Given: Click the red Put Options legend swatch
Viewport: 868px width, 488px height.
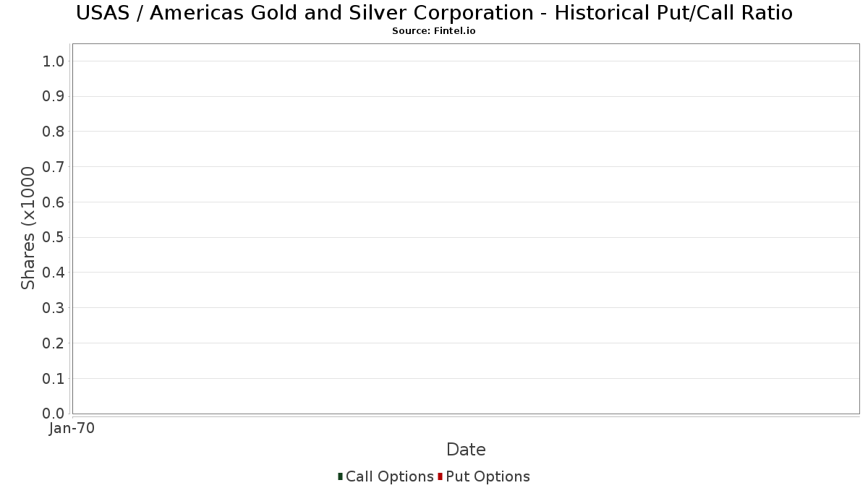Looking at the screenshot, I should tap(440, 476).
